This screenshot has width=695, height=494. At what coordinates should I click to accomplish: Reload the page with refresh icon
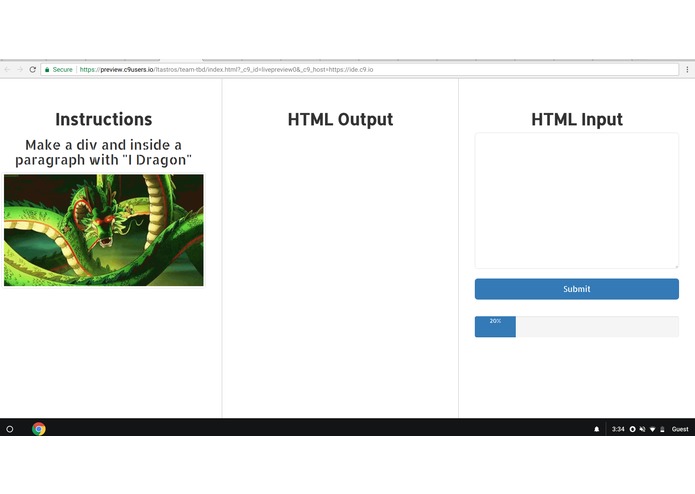[32, 70]
